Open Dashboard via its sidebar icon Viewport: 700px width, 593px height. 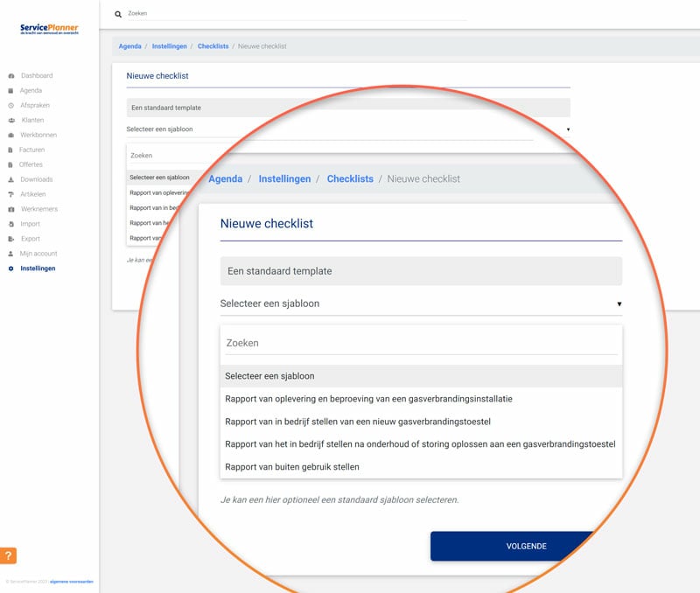coord(11,76)
